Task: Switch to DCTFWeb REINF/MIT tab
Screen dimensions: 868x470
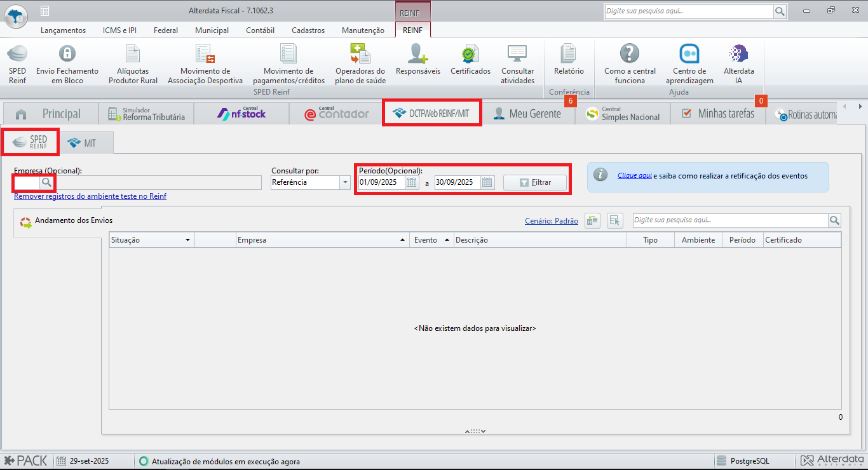Action: point(431,113)
